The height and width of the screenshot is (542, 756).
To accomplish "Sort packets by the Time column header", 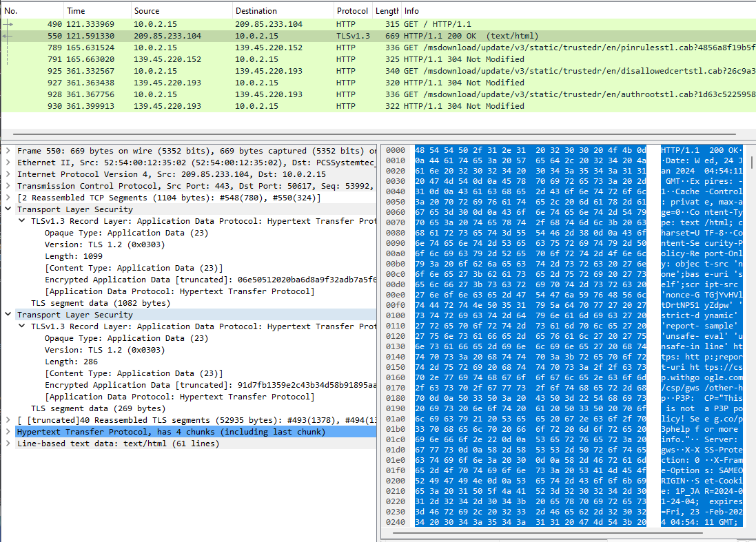I will tap(97, 10).
